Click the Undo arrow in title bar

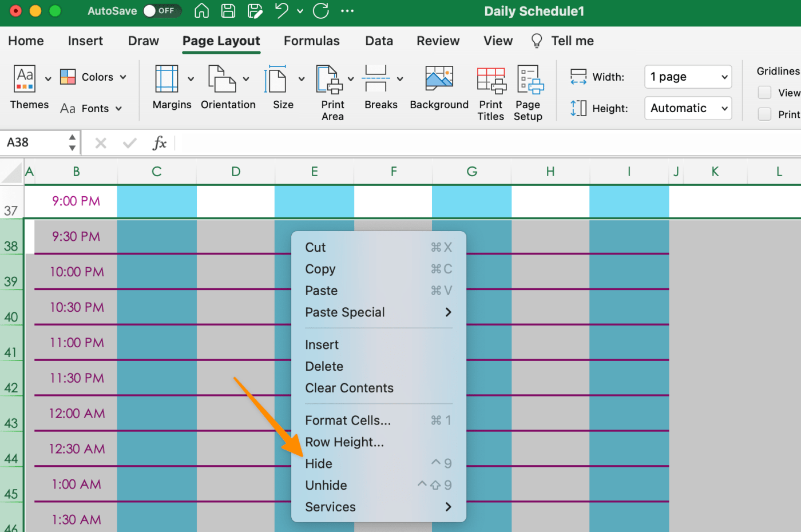(x=281, y=10)
